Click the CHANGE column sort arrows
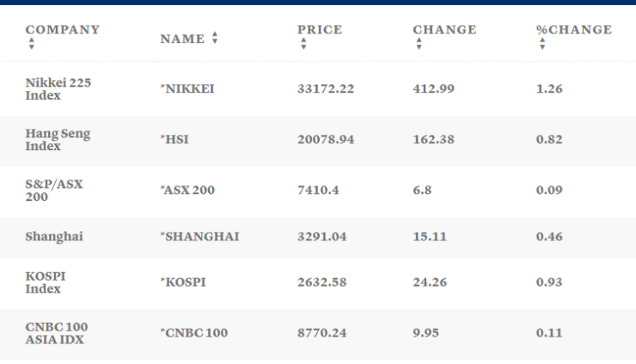Viewport: 636px width, 364px height. pyautogui.click(x=419, y=43)
